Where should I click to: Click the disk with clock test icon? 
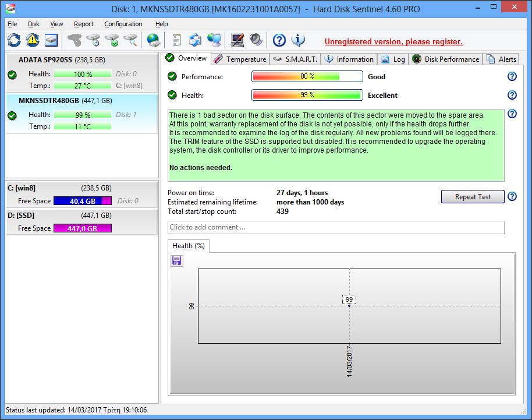pyautogui.click(x=93, y=40)
